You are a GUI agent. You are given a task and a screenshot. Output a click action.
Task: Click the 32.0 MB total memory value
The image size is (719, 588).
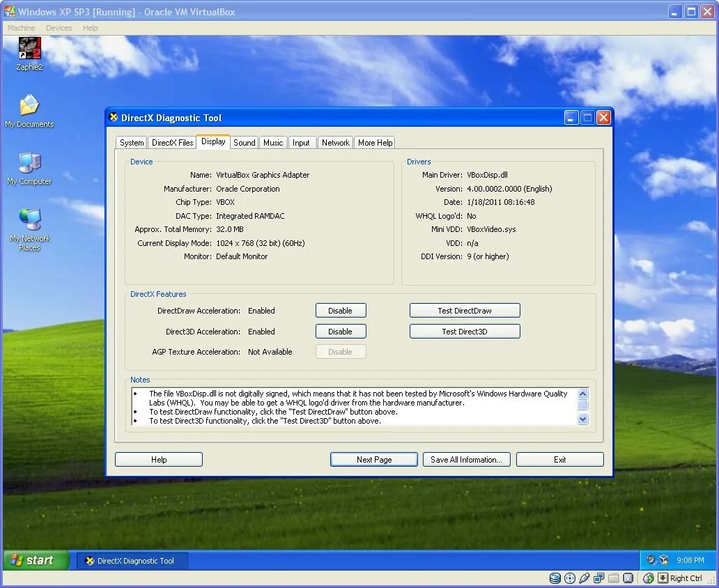(230, 229)
